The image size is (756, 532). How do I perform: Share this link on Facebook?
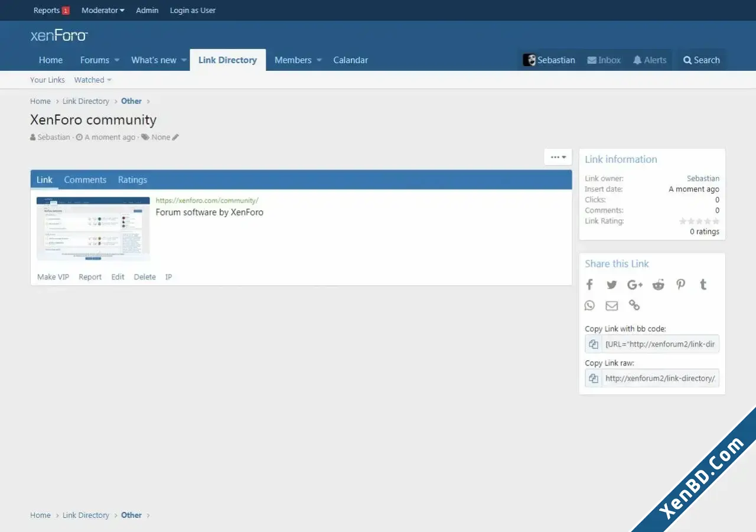click(589, 285)
